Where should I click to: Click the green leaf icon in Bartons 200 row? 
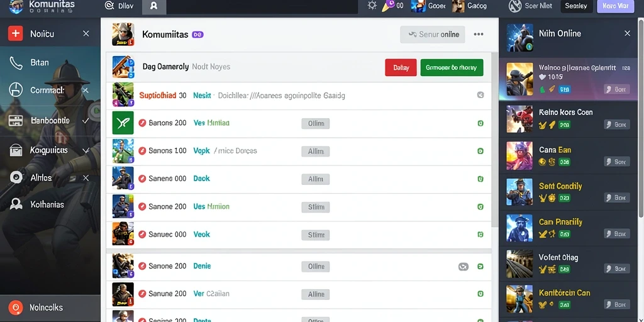pyautogui.click(x=123, y=123)
